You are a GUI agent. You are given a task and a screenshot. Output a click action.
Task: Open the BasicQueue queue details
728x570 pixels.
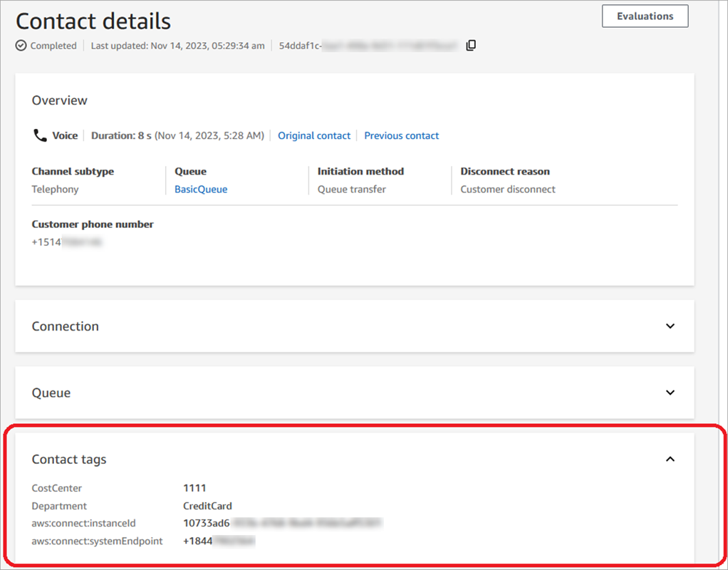pyautogui.click(x=200, y=189)
